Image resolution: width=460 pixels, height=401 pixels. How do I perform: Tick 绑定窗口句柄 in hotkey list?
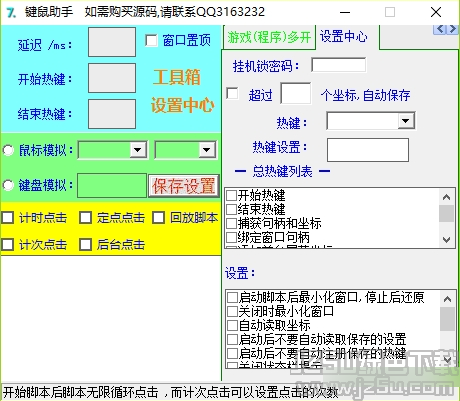click(x=232, y=237)
